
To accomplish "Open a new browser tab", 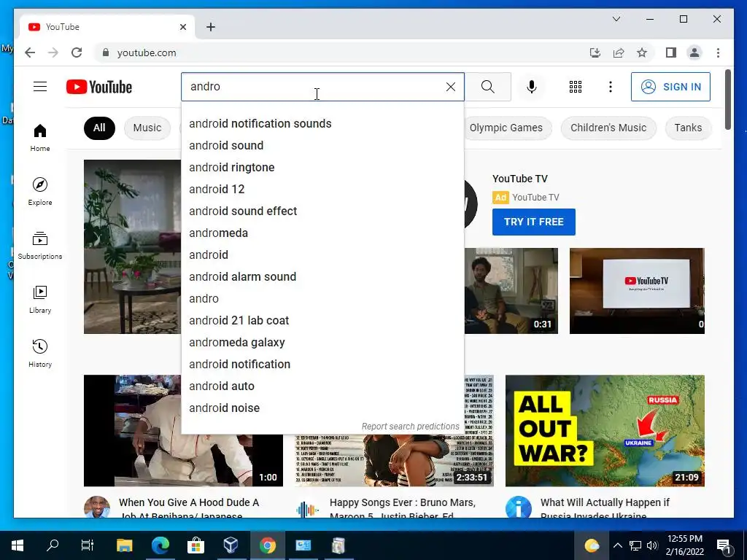I will coord(211,27).
